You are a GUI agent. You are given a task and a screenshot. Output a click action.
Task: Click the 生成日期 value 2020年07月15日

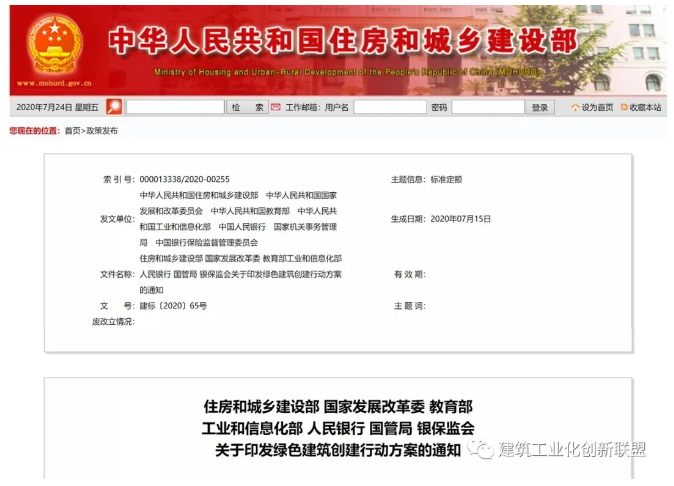pos(460,219)
